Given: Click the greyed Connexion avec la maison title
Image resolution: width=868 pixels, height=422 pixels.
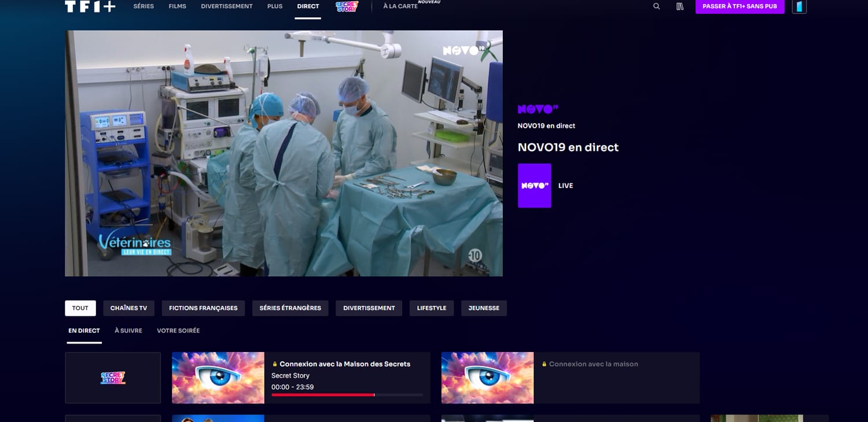Looking at the screenshot, I should (x=594, y=364).
